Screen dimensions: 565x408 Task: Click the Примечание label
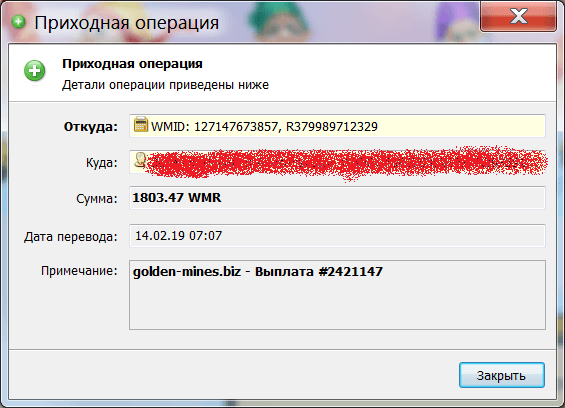pos(79,271)
